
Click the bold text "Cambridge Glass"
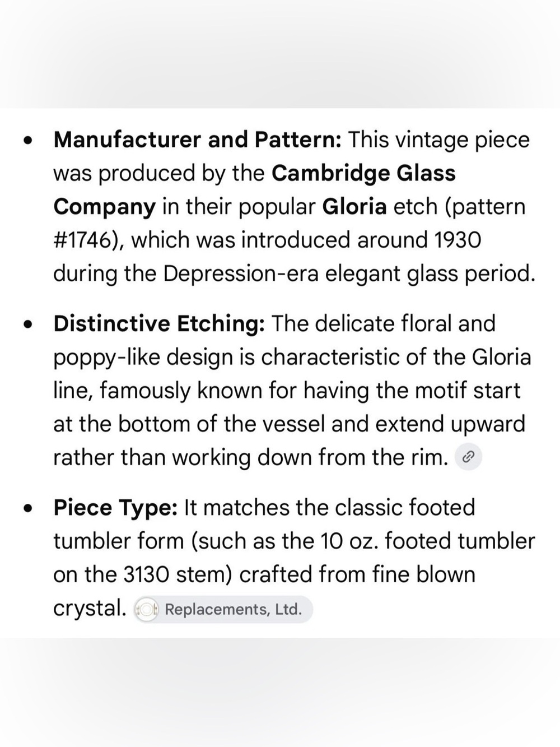pos(363,173)
